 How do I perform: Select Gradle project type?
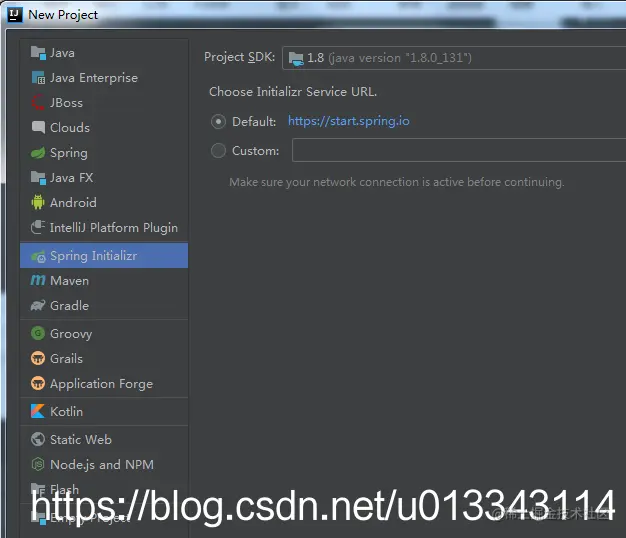[104, 305]
